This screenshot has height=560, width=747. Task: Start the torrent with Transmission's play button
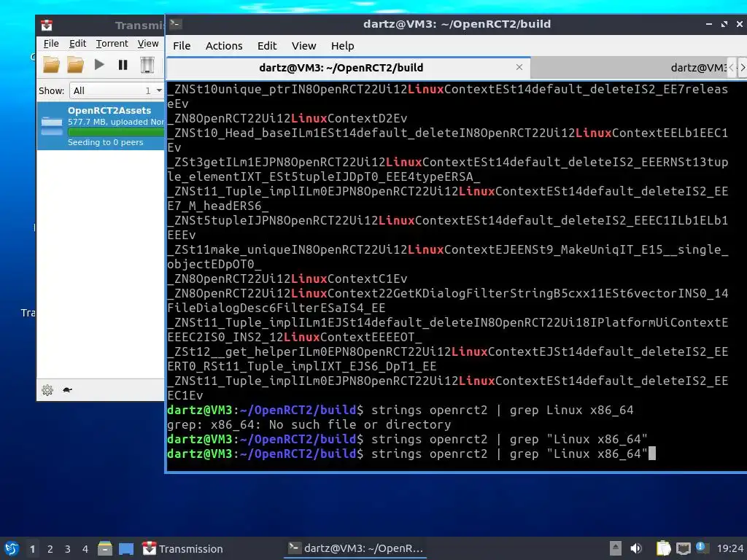[99, 64]
